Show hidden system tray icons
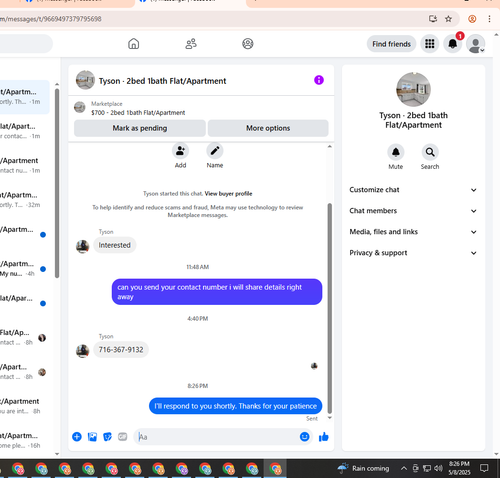Screen dimensions: 500x478 click(x=404, y=468)
